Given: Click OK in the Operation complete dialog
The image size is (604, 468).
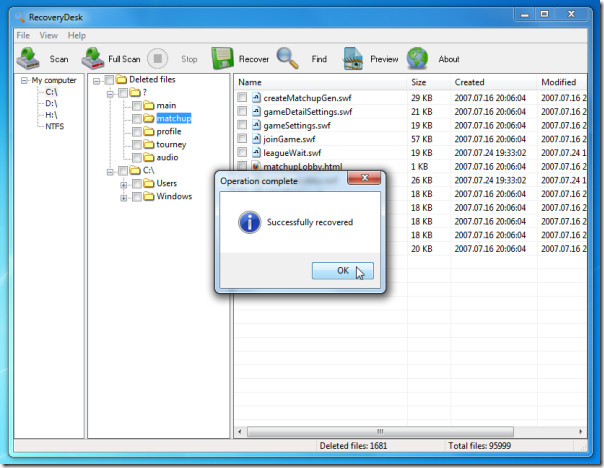Looking at the screenshot, I should point(342,271).
